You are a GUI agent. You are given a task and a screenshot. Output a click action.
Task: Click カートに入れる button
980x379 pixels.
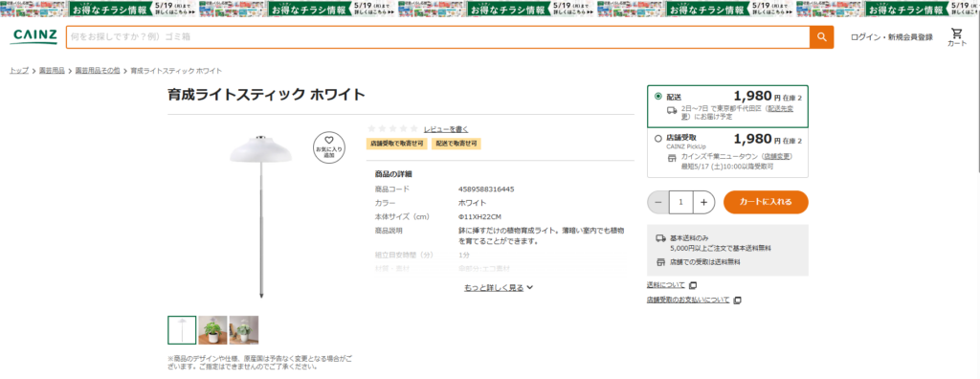(766, 202)
